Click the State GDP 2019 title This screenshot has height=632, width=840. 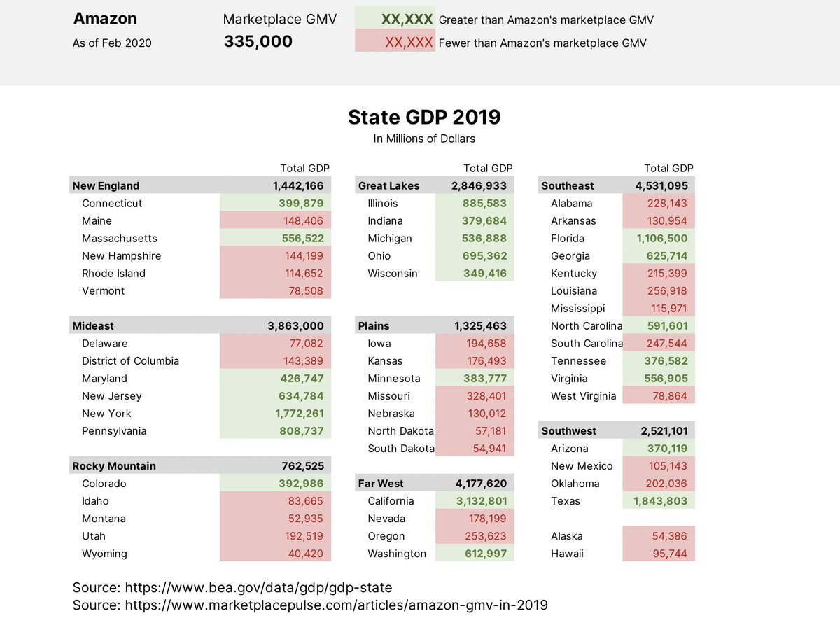click(424, 117)
